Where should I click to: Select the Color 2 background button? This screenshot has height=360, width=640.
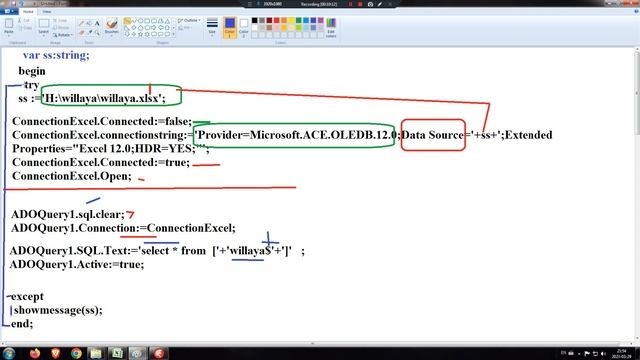point(244,27)
